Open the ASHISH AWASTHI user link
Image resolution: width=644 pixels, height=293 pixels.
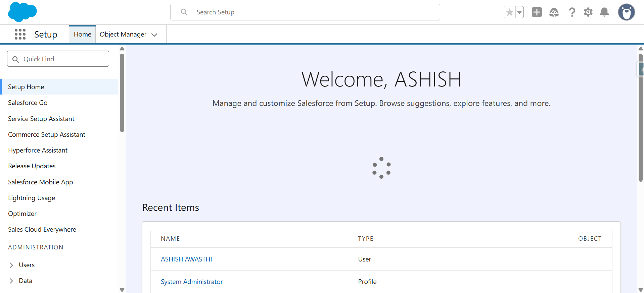pyautogui.click(x=186, y=259)
